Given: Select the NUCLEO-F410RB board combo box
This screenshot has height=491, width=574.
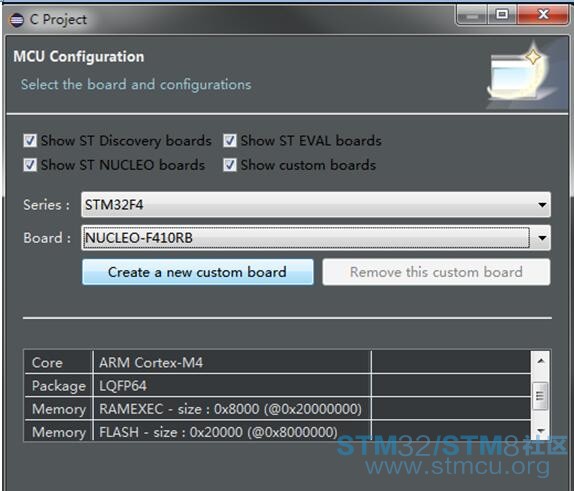Looking at the screenshot, I should tap(316, 238).
